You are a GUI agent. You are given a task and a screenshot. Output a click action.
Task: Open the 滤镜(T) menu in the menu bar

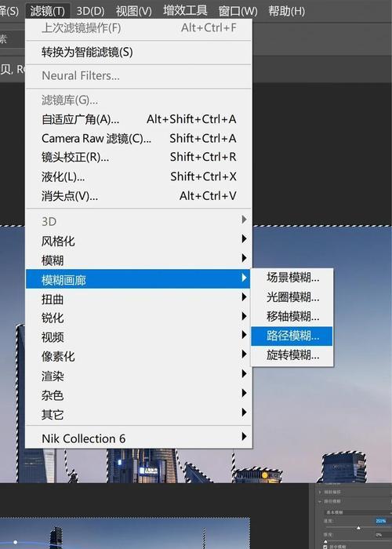(x=47, y=11)
